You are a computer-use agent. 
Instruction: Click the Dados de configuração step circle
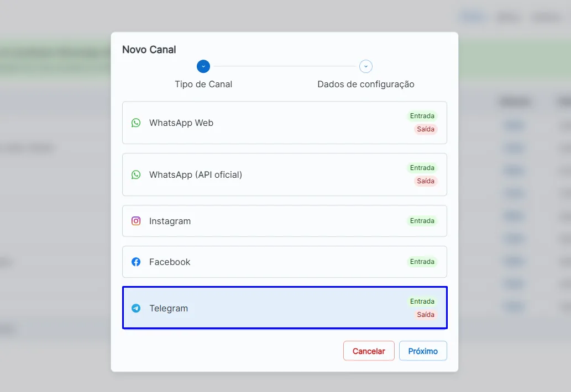[365, 67]
